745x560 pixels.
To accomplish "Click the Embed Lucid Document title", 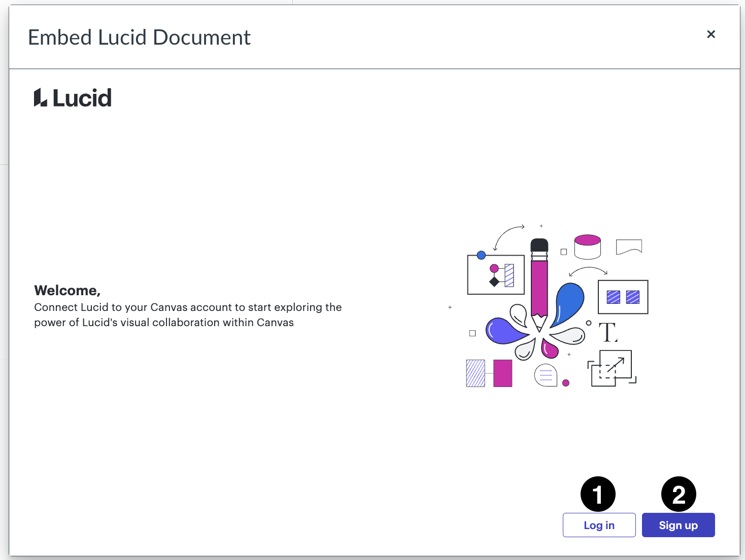I will tap(139, 38).
